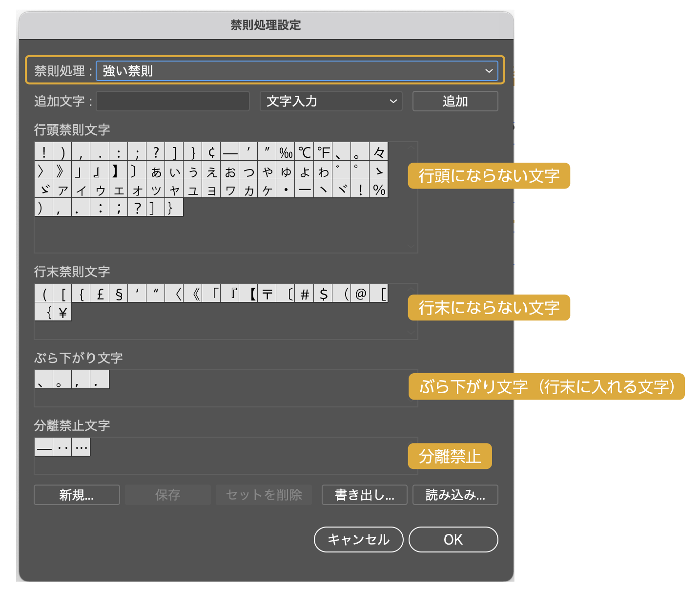Select the ケ katakana cell
This screenshot has height=593, width=700.
pyautogui.click(x=268, y=189)
